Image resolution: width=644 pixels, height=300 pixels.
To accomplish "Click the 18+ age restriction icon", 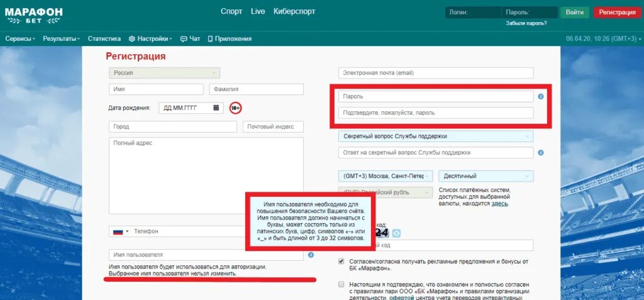I will point(235,109).
